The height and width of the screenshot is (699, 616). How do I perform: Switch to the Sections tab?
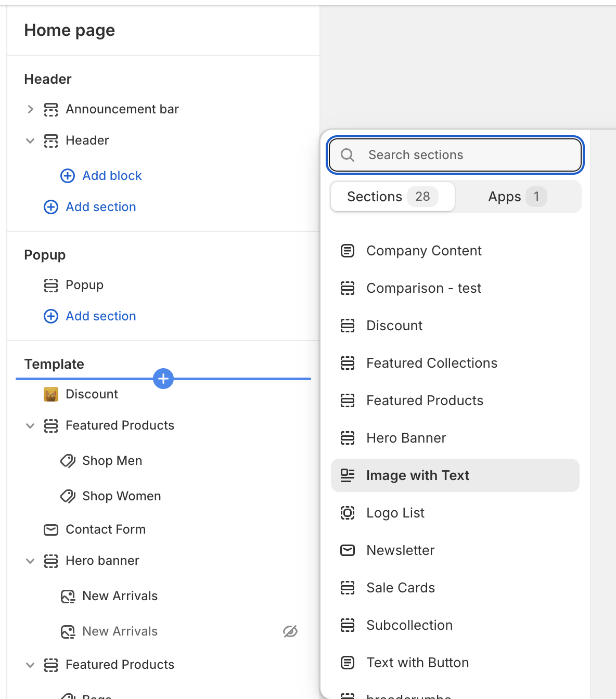(x=393, y=197)
